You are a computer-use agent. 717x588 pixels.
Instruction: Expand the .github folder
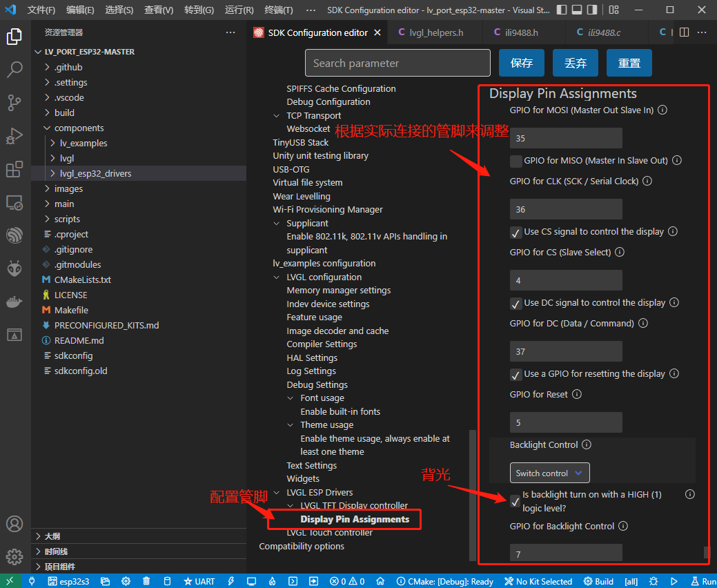(x=47, y=67)
